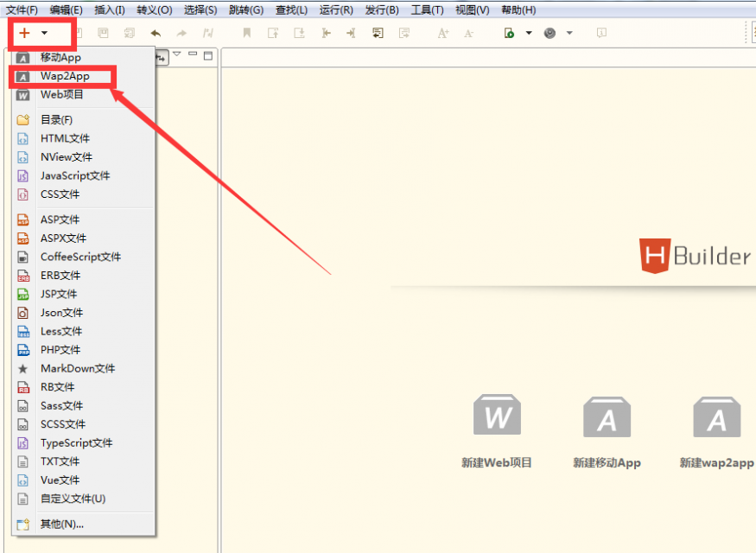Open the 发行(B) menu
Screen dimensions: 756x553
(x=382, y=10)
